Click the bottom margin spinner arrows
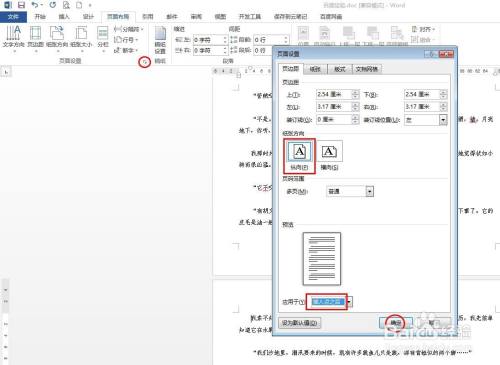This screenshot has height=365, width=500. click(443, 95)
